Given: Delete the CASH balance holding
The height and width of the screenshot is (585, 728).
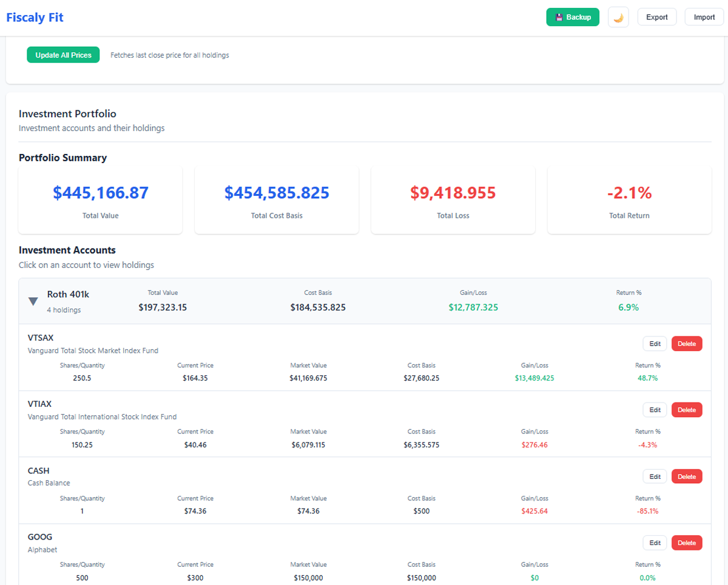Looking at the screenshot, I should click(x=686, y=476).
